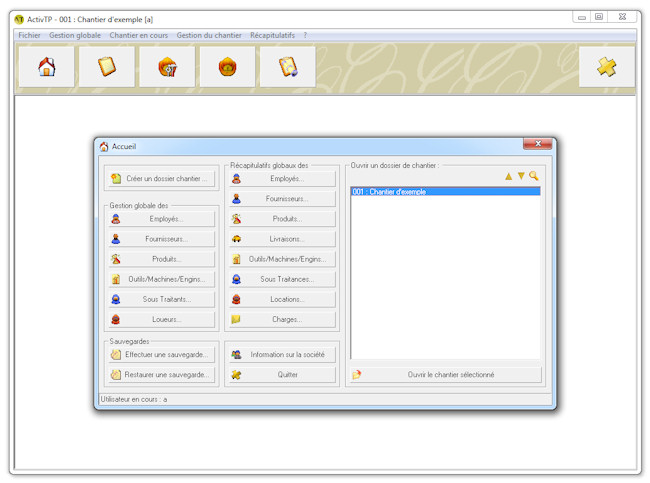Open the Gestion du chantier menu
The width and height of the screenshot is (650, 483).
[x=209, y=35]
